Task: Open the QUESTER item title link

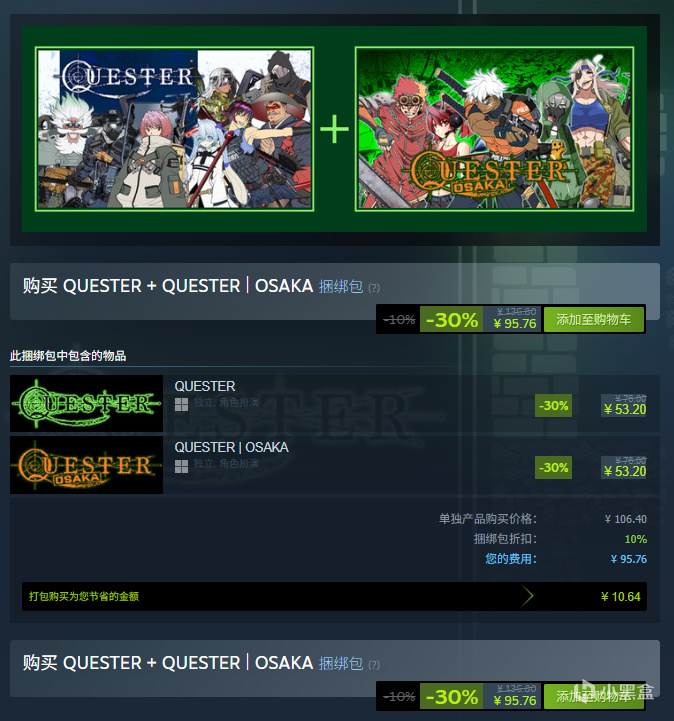Action: point(205,386)
